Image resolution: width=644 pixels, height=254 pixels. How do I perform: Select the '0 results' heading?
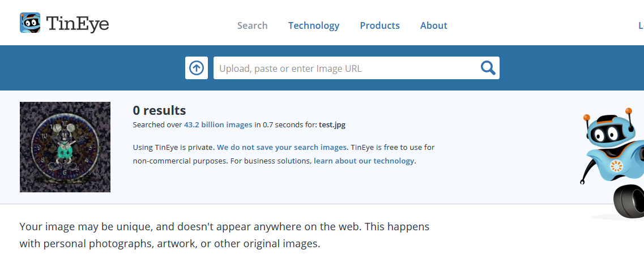pyautogui.click(x=159, y=110)
